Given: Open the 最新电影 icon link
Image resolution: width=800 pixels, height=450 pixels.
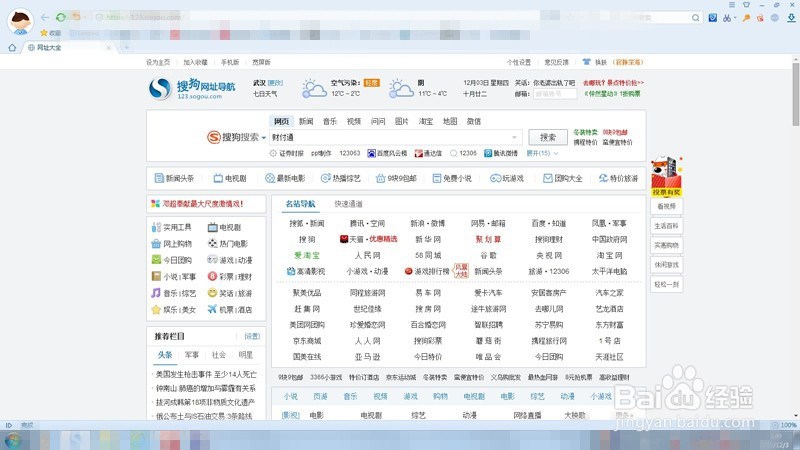Looking at the screenshot, I should point(285,178).
